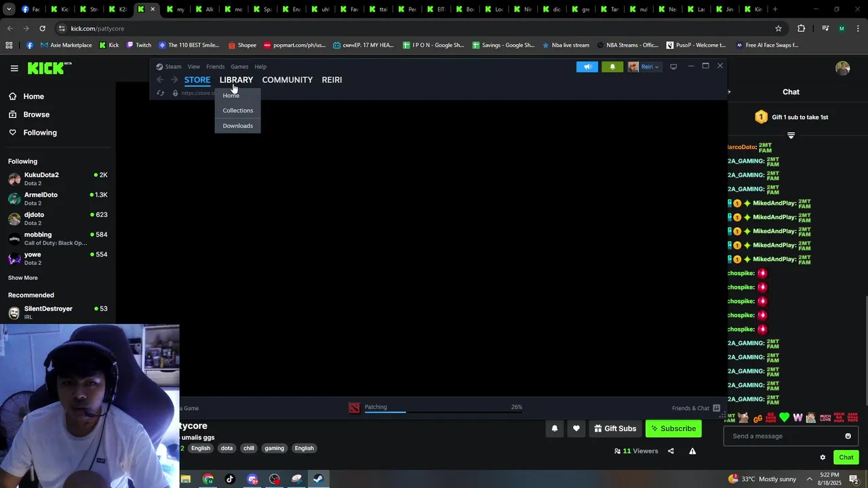Open the Axie Marketplace bookmark
This screenshot has height=488, width=868.
66,45
